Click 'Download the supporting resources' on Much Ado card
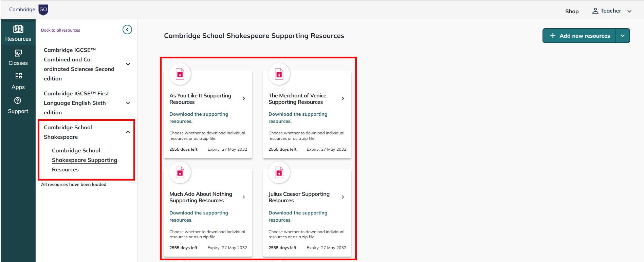The image size is (644, 262). point(199,217)
